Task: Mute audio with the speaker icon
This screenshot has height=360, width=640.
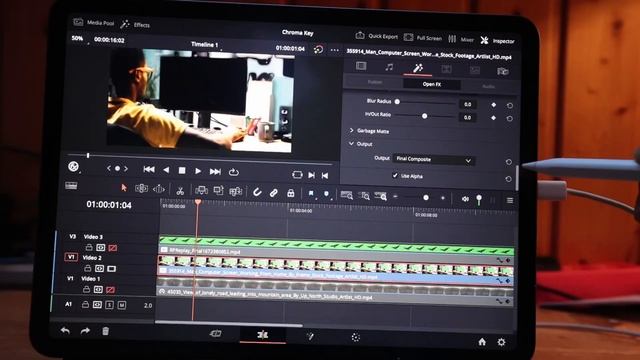Action: pos(465,199)
